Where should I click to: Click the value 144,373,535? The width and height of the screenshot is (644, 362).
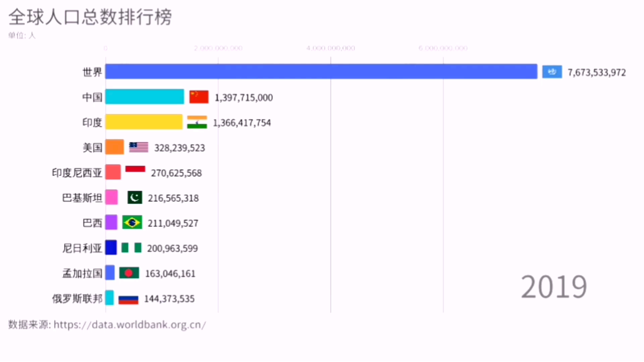[x=169, y=299]
